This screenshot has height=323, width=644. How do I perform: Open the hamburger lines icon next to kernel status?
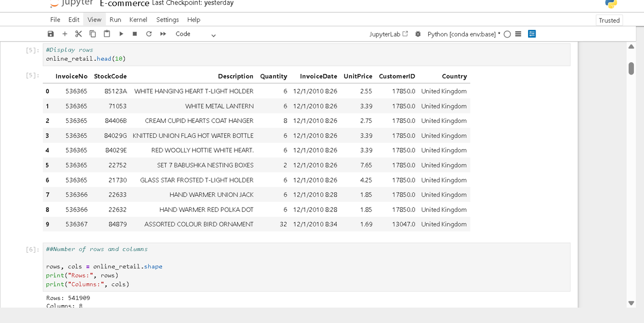pyautogui.click(x=518, y=34)
